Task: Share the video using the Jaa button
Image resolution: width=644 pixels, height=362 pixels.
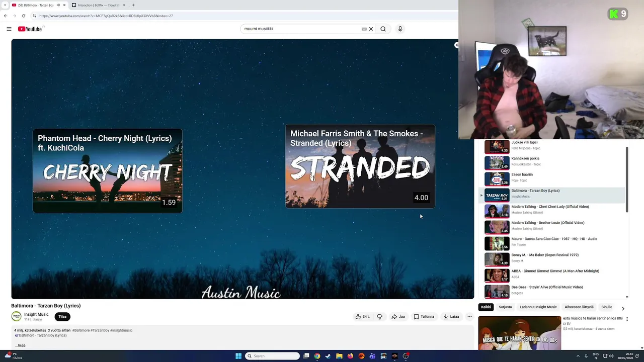Action: 398,317
